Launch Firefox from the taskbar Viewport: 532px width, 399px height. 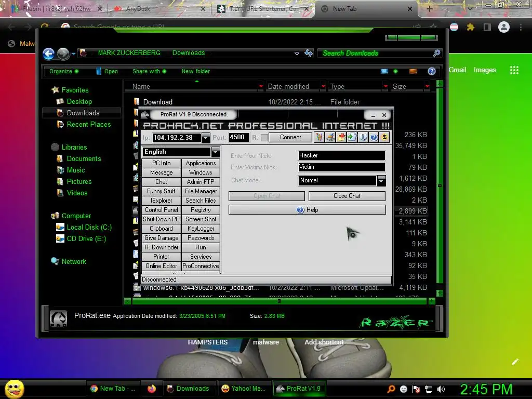(152, 389)
